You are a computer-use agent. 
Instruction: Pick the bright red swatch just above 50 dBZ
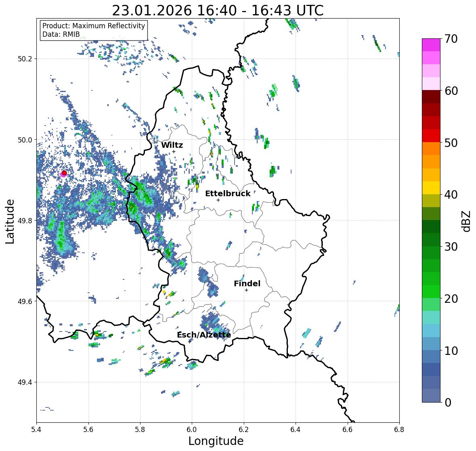tap(431, 136)
